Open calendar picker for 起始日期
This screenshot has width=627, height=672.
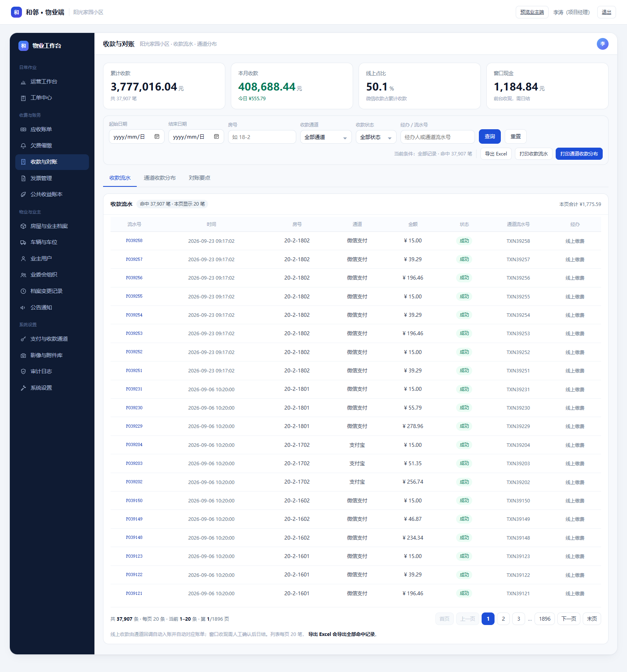click(x=157, y=137)
